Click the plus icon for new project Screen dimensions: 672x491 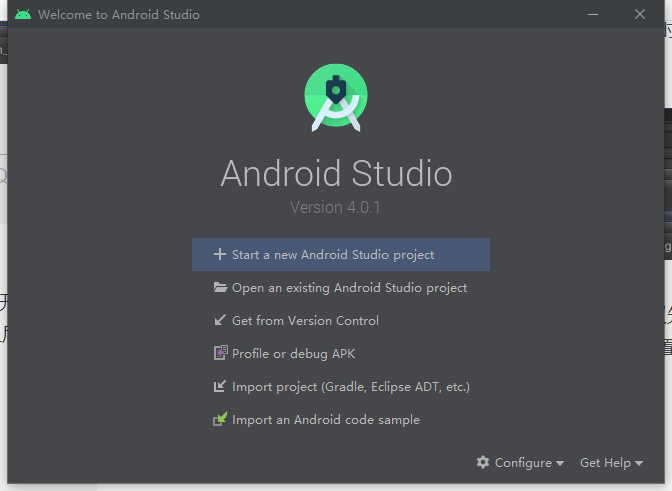pos(220,254)
